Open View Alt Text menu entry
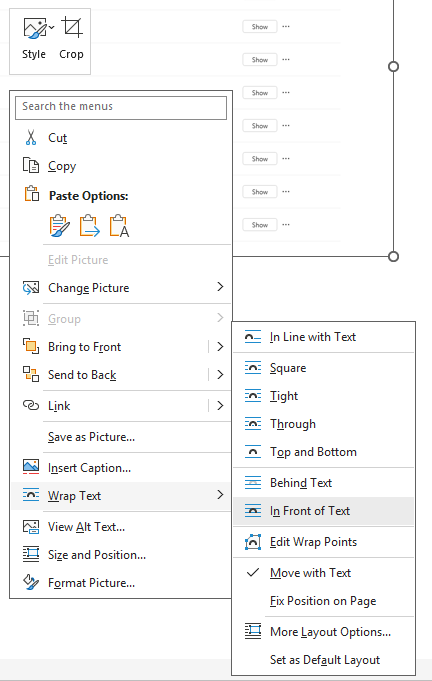 86,527
